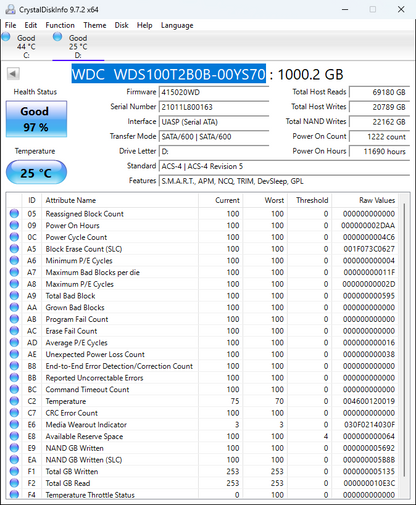This screenshot has width=416, height=505.
Task: Click Total Host Reads value 69180 GB
Action: tap(379, 92)
